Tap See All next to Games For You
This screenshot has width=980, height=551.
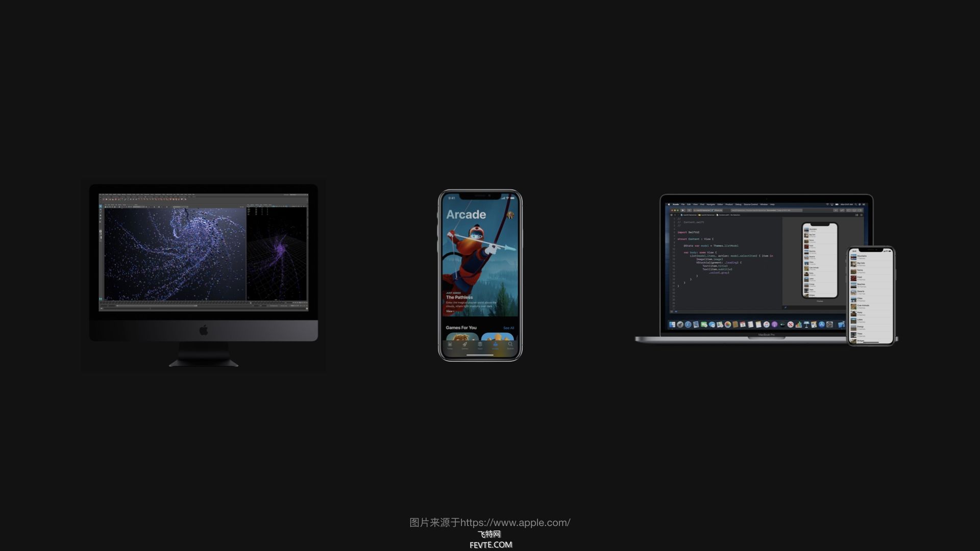tap(509, 328)
